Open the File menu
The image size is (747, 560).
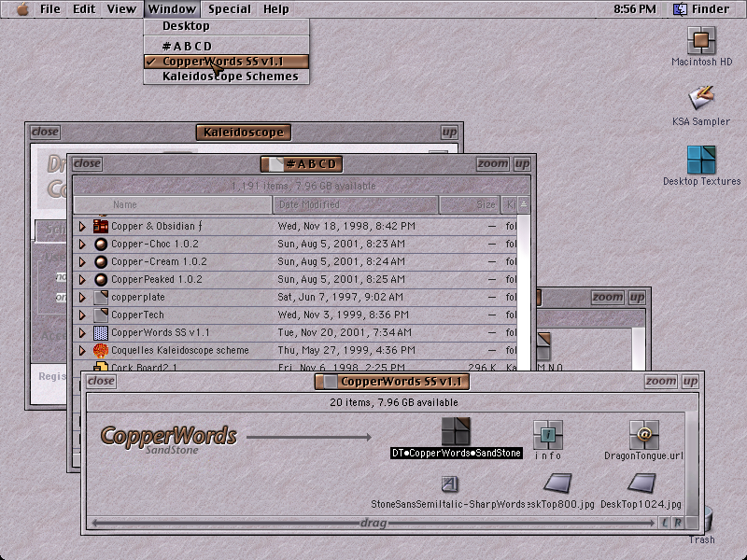[x=50, y=9]
